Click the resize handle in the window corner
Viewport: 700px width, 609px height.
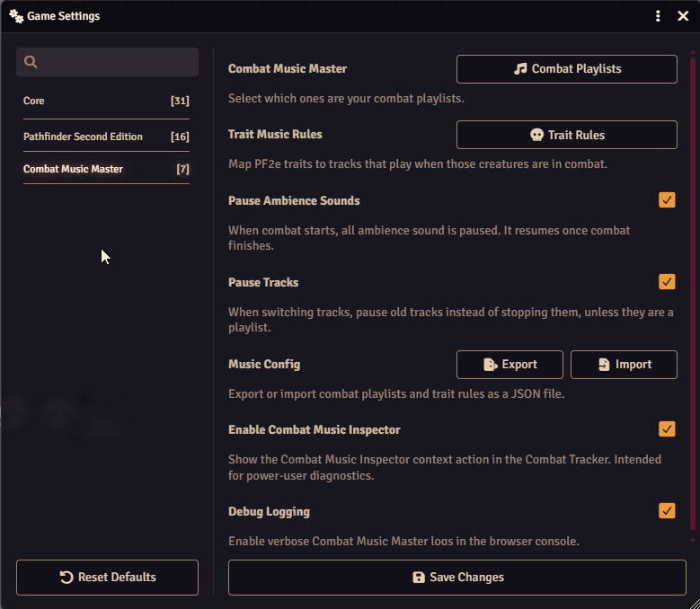point(695,604)
